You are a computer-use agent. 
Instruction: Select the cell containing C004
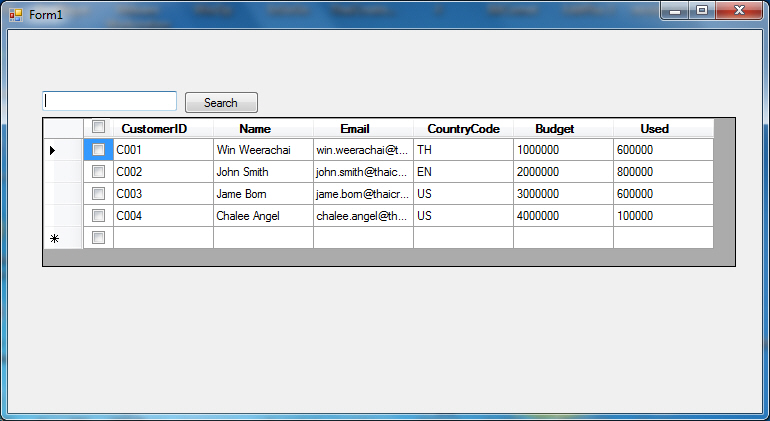[163, 216]
